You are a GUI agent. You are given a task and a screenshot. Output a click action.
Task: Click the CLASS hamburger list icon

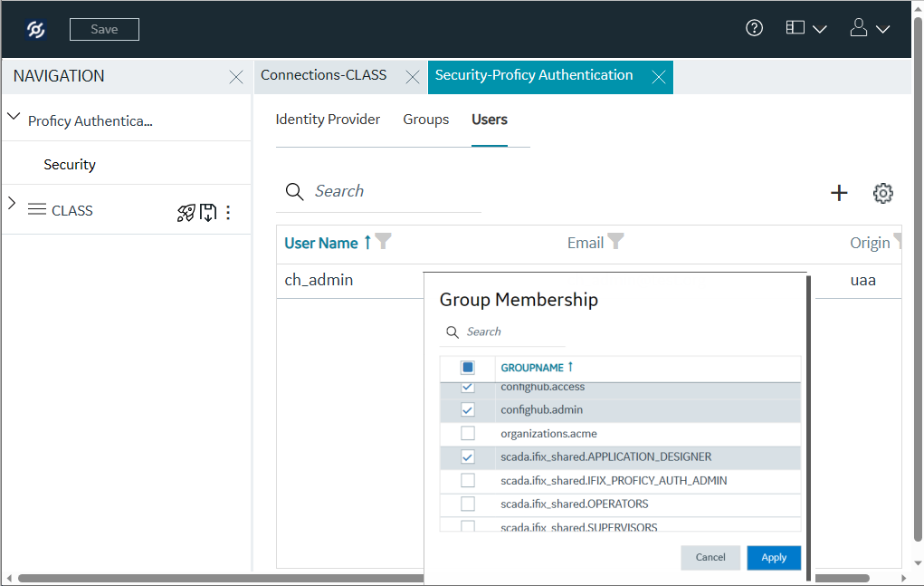coord(37,209)
